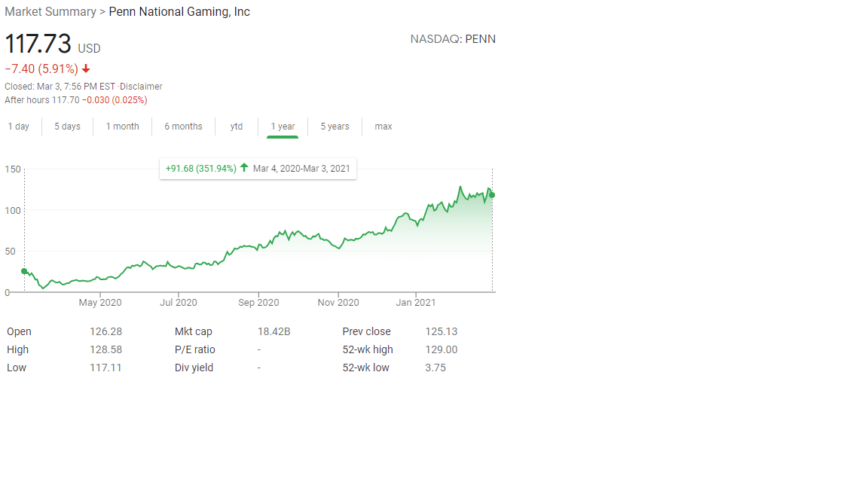Show the max range chart
This screenshot has width=868, height=488.
pos(384,127)
